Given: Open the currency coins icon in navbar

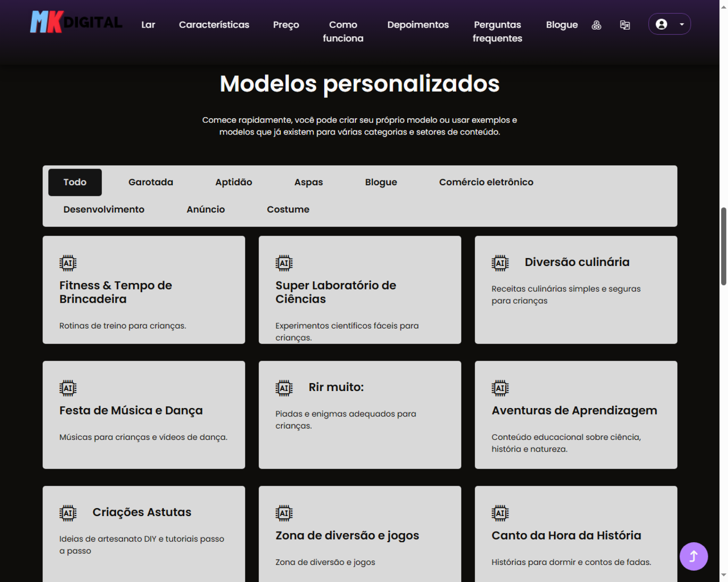Looking at the screenshot, I should [596, 25].
